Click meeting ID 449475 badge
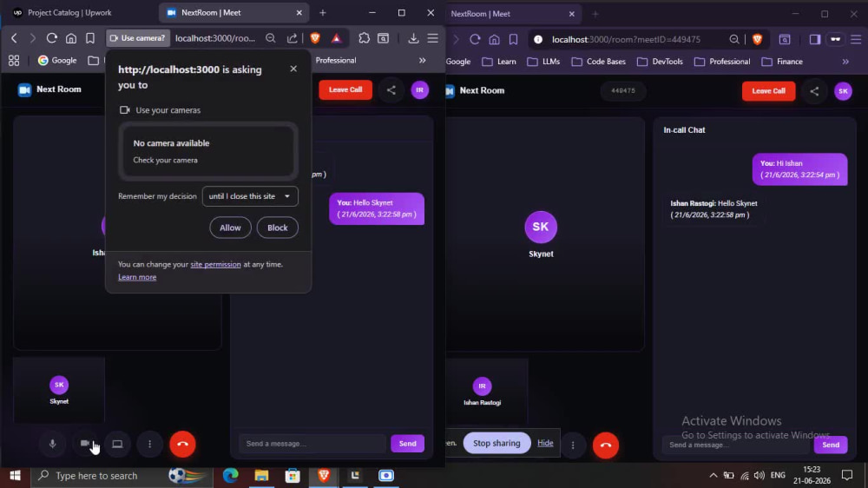Screen dimensions: 868x488 (622, 91)
